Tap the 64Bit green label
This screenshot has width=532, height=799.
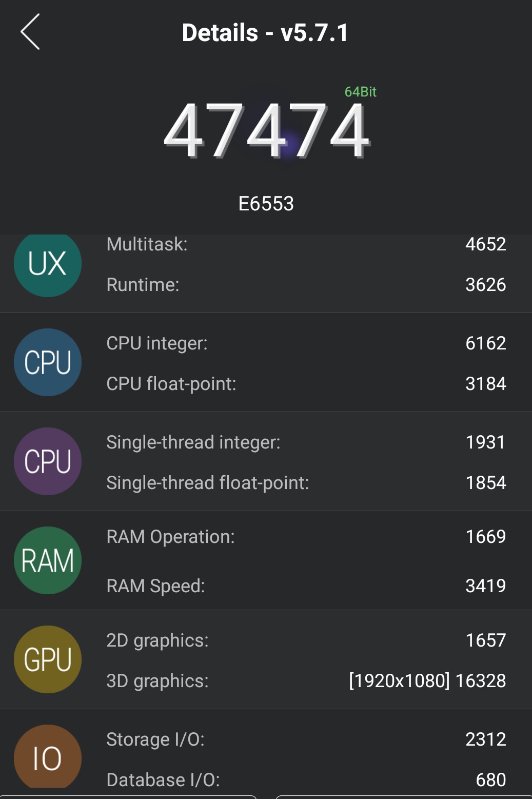360,92
